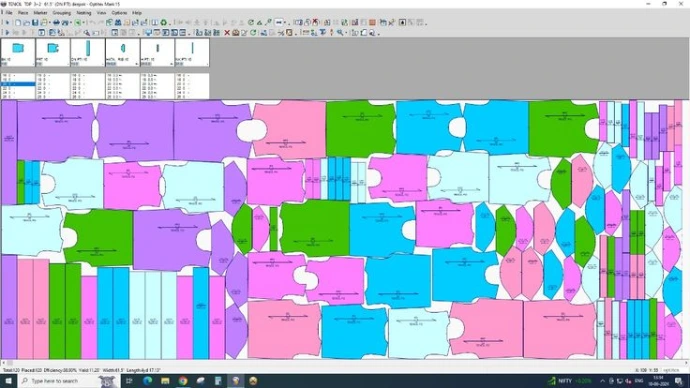Click the red circled X icon in top toolbar
The image size is (690, 388).
coord(315,22)
